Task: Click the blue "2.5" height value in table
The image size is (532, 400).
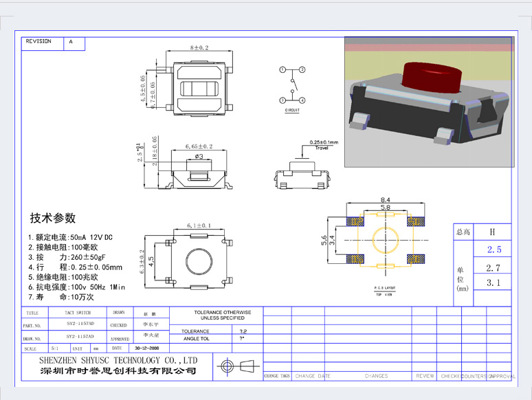Action: [x=494, y=249]
